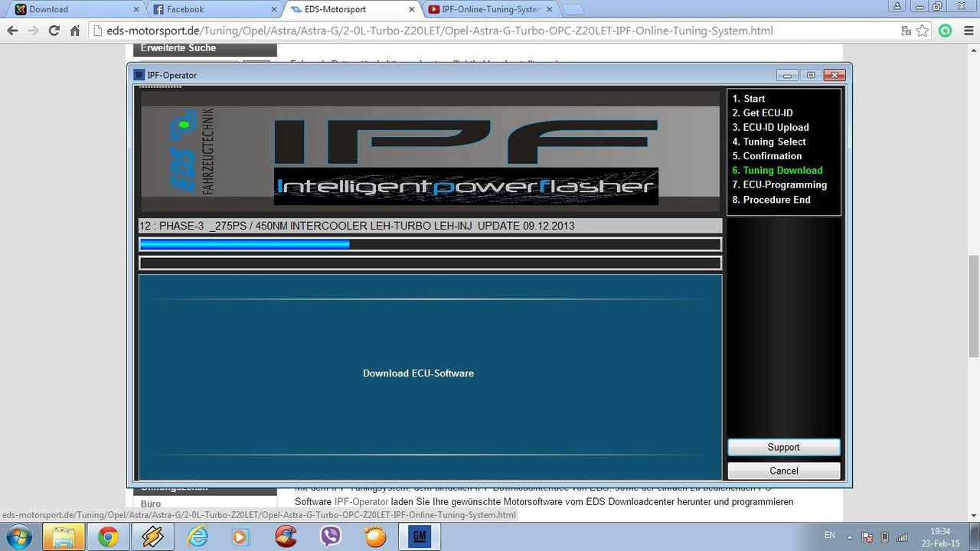Select step 7. ECU-Programming
Image resolution: width=980 pixels, height=551 pixels.
coord(779,184)
